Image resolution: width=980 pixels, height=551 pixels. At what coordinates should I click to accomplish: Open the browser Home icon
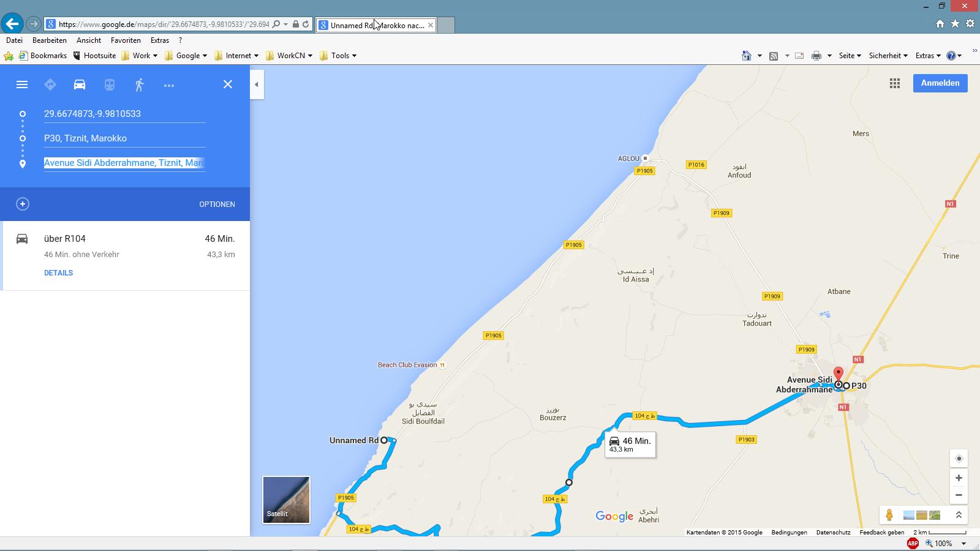(940, 24)
